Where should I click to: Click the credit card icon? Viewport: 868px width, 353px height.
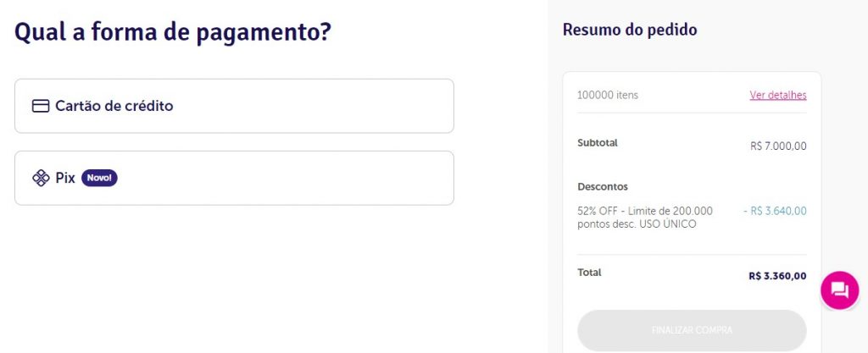pos(40,107)
